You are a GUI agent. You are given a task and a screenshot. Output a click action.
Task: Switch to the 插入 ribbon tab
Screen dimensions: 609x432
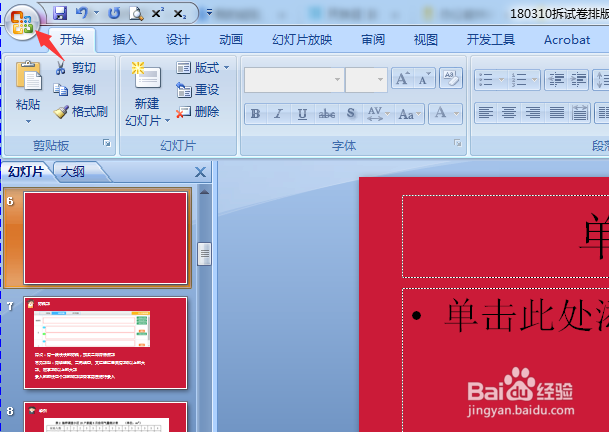pyautogui.click(x=125, y=40)
